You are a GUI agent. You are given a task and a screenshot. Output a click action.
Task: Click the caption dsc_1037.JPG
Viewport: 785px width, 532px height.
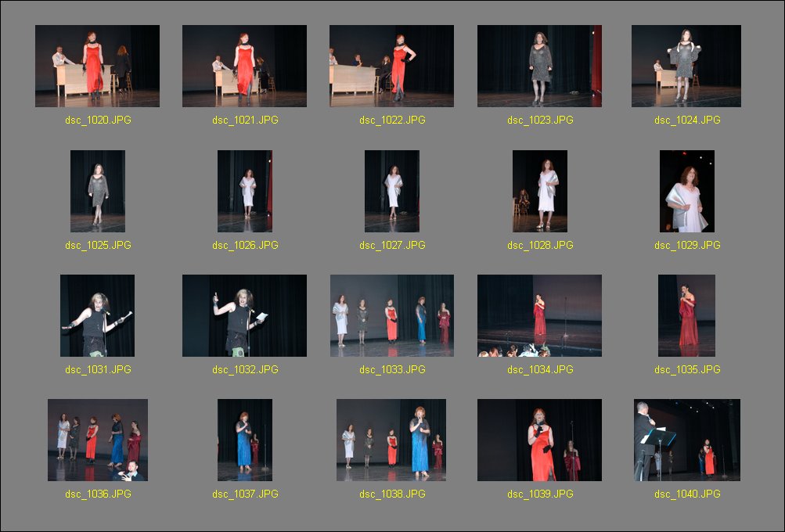point(245,494)
